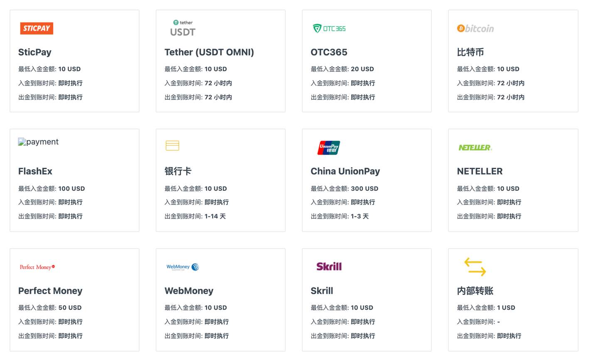596x364 pixels.
Task: Click the OTC365 shield logo
Action: point(329,28)
